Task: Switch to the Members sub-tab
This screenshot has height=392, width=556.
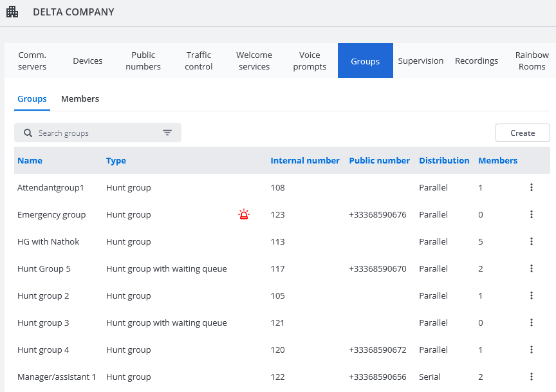Action: [80, 98]
